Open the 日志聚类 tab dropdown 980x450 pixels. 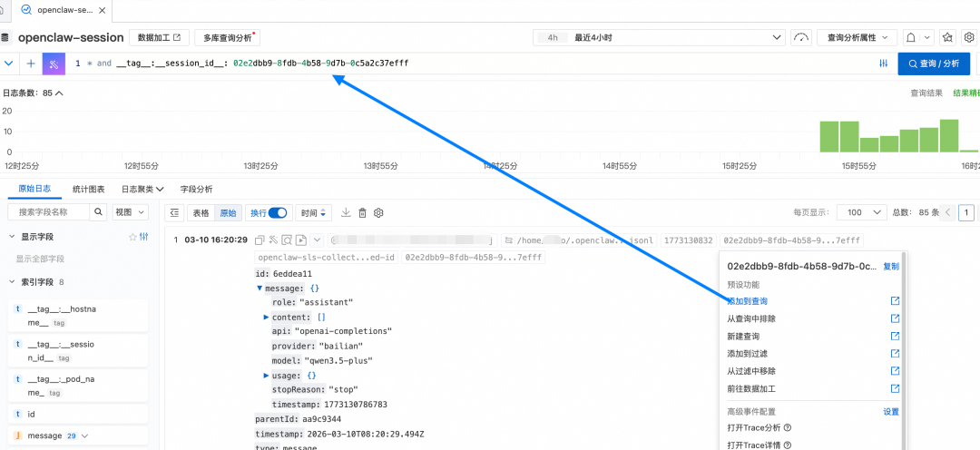coord(142,189)
